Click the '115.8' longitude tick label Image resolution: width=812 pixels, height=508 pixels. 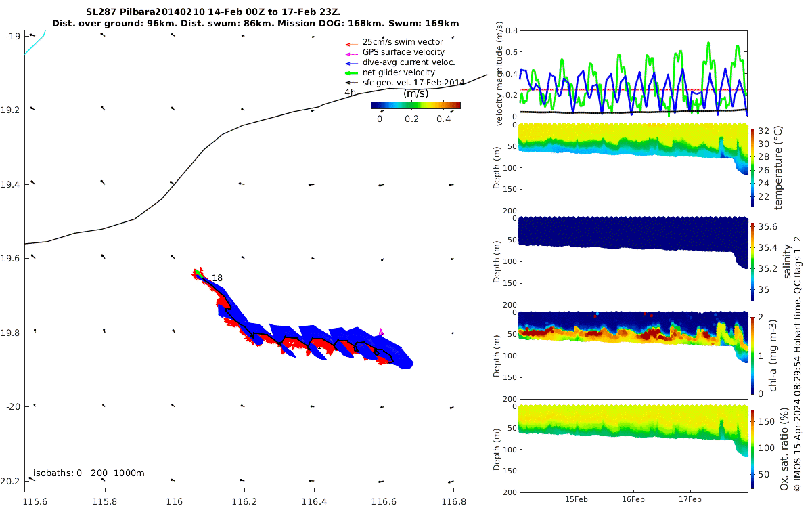coord(105,502)
